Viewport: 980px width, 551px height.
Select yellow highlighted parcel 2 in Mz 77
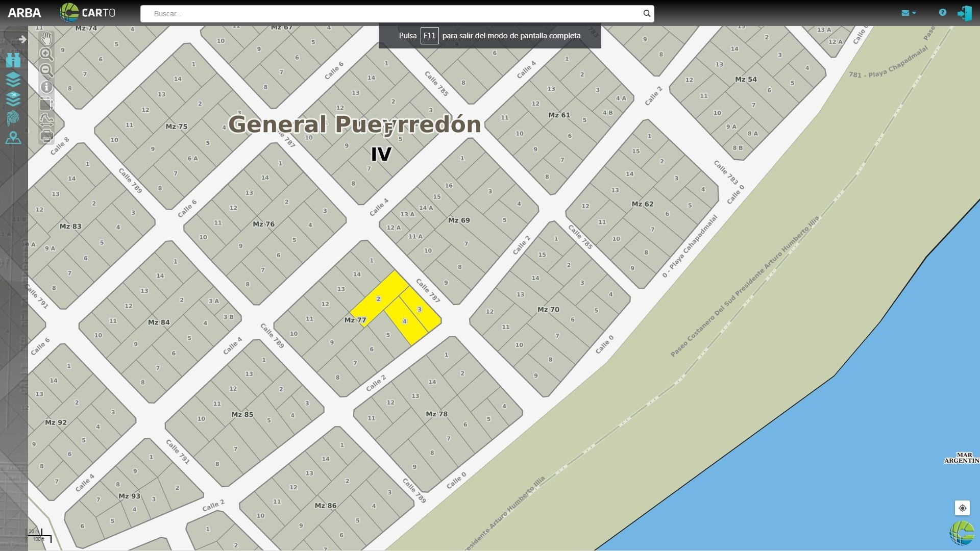click(x=379, y=298)
